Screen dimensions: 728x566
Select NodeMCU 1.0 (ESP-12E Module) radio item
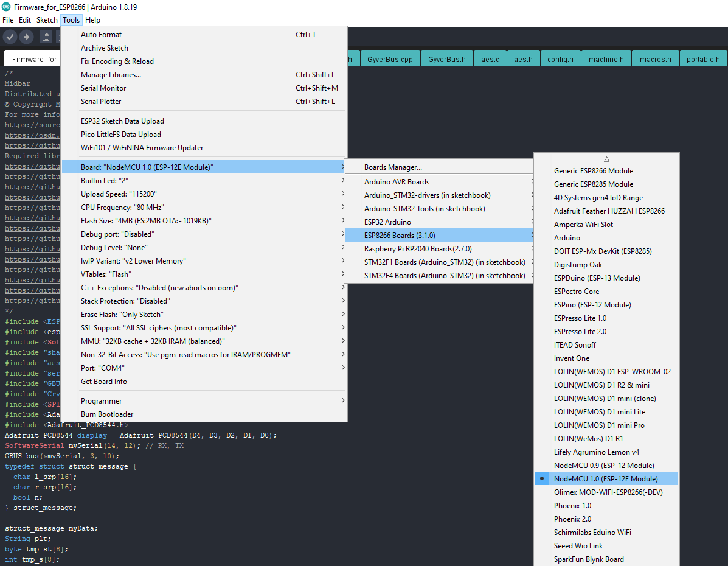606,478
